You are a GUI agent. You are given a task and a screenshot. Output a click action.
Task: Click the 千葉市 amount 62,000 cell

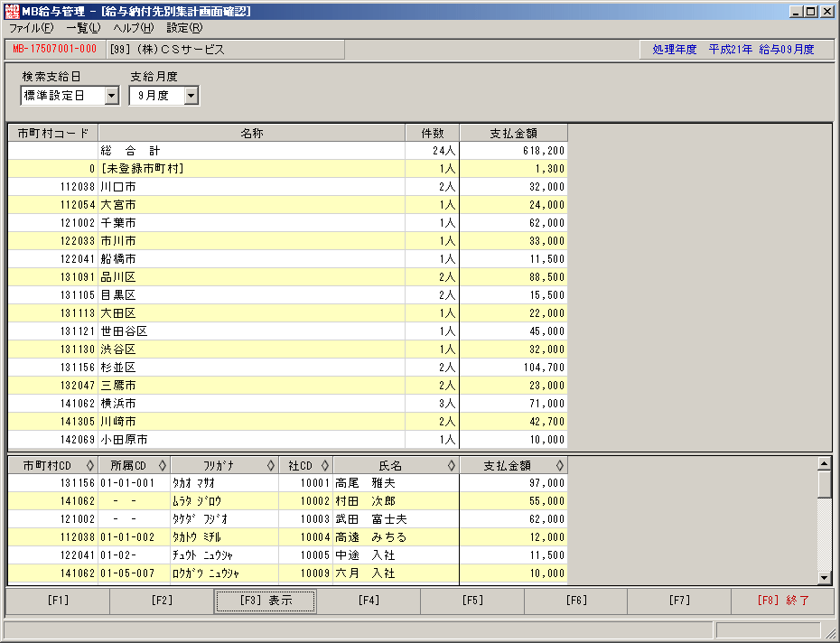click(513, 223)
